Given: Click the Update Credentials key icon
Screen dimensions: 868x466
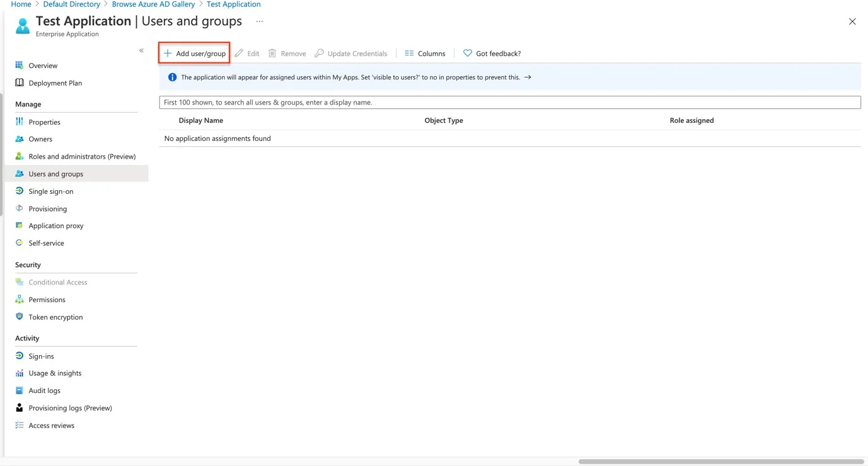Looking at the screenshot, I should pyautogui.click(x=319, y=54).
